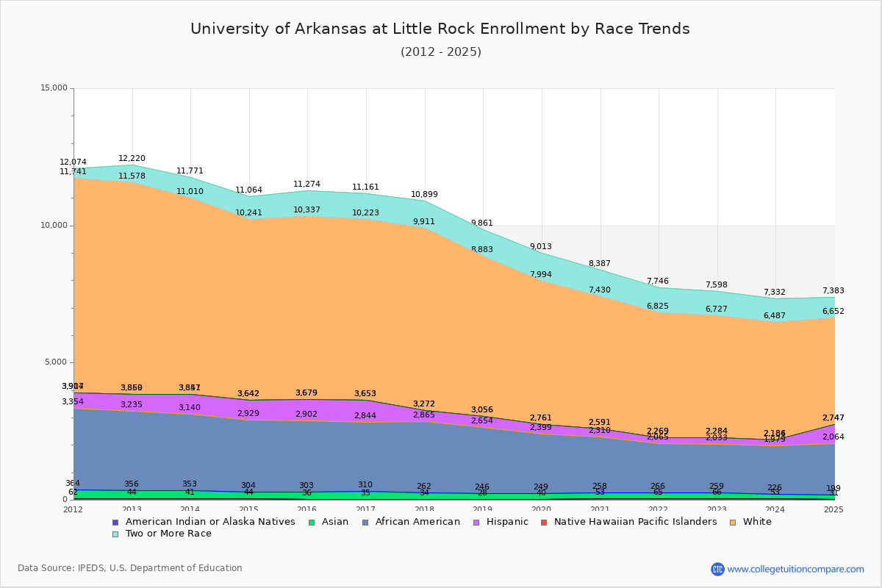Toggle the Hispanic legend entry
882x588 pixels.
pyautogui.click(x=500, y=522)
